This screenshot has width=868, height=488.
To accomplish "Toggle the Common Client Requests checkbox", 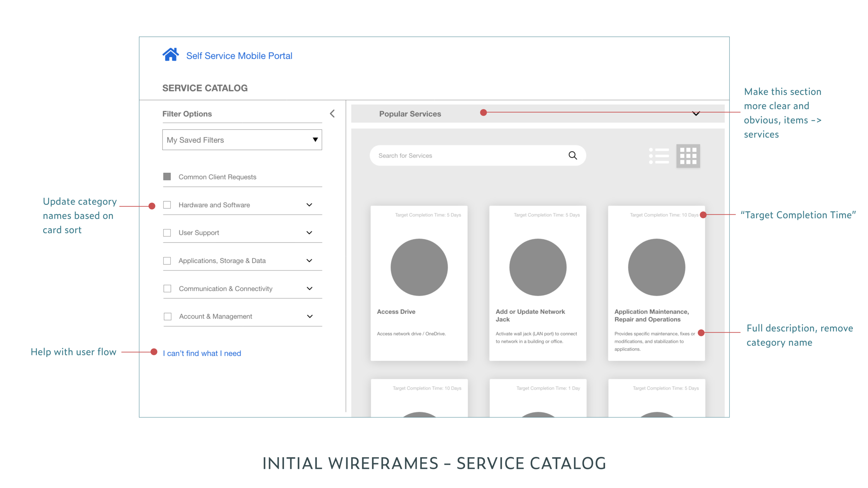I will tap(167, 177).
